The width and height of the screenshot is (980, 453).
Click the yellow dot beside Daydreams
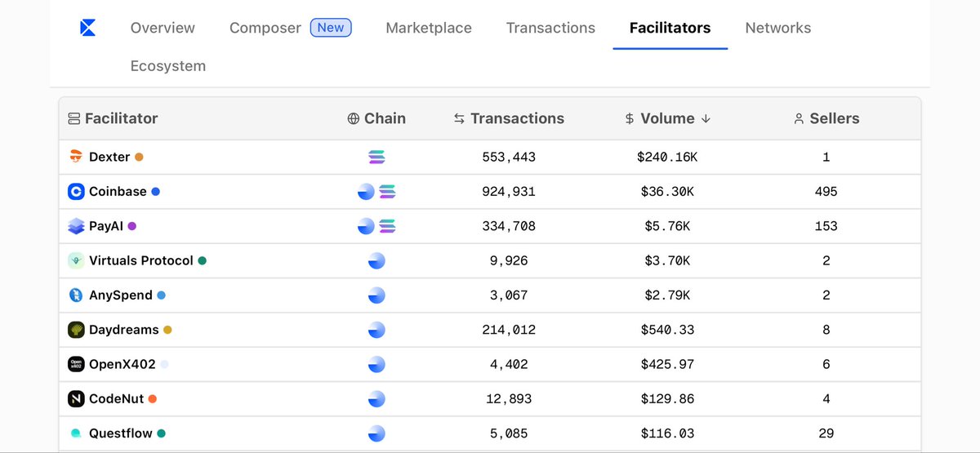click(167, 330)
